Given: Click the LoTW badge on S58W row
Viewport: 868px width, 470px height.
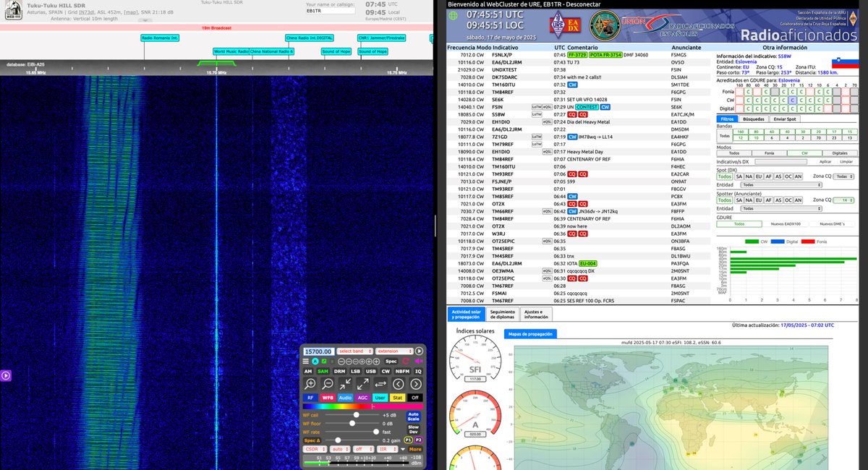Looking at the screenshot, I should point(536,114).
